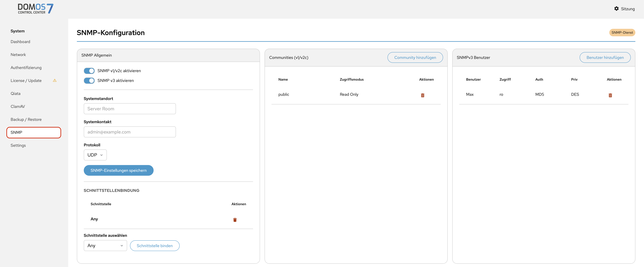Viewport: 644px width, 267px height.
Task: Click Community hinzufügen button
Action: pos(415,58)
